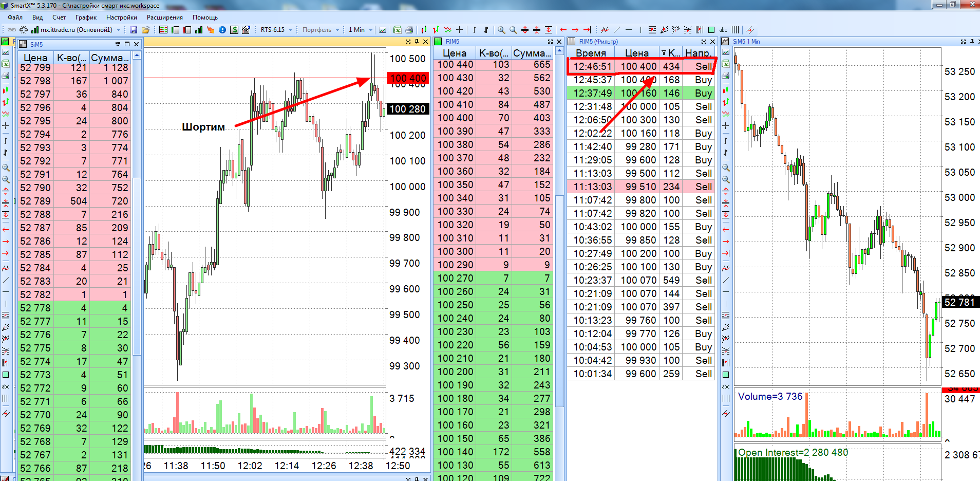Screen dimensions: 980x481
Task: Click the Excel export icon in top toolbar
Action: coord(397,30)
